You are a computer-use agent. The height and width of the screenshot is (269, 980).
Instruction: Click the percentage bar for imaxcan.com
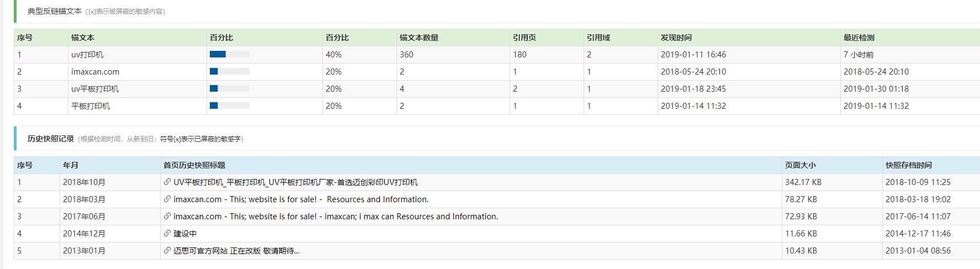(x=229, y=72)
